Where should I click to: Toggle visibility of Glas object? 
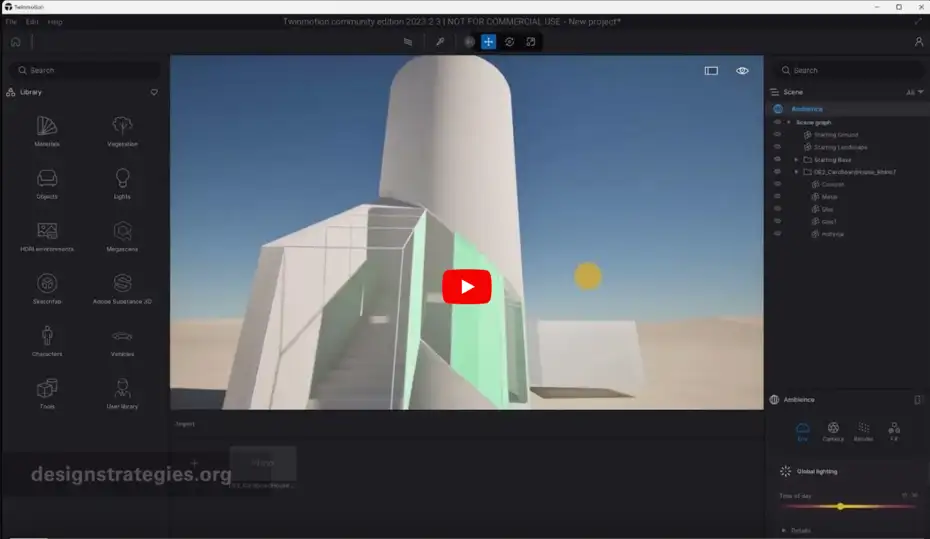coord(777,209)
